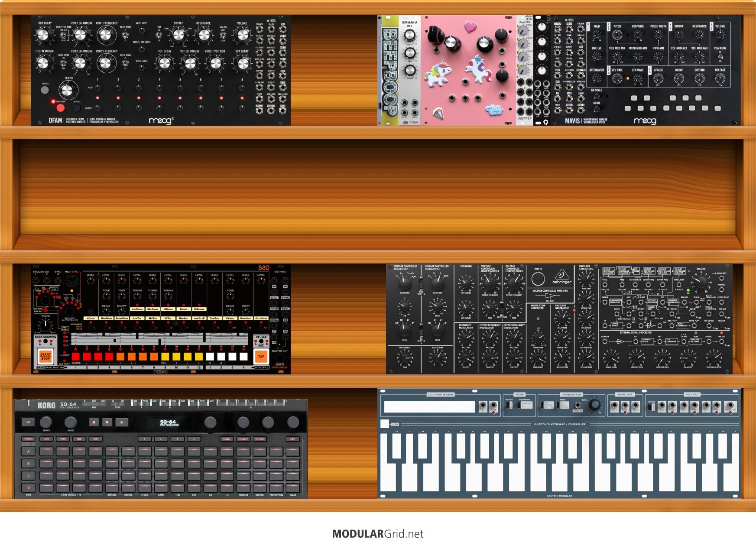Image resolution: width=756 pixels, height=543 pixels.
Task: Click the CowBell instrument label on the 880
Action: [x=214, y=319]
